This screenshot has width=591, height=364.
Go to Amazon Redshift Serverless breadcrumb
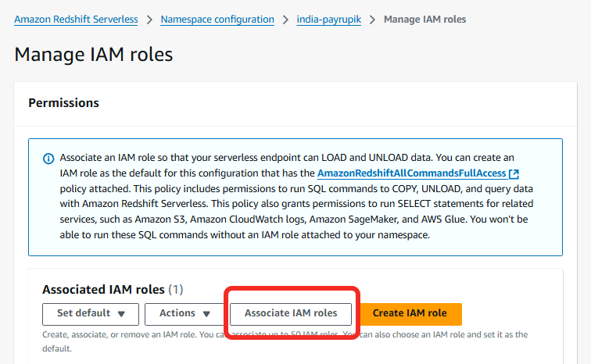click(77, 20)
